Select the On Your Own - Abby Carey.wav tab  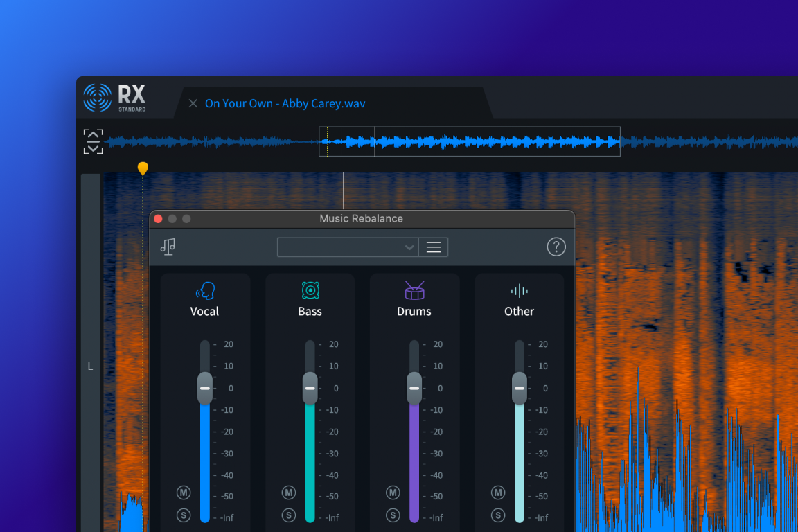click(x=285, y=103)
